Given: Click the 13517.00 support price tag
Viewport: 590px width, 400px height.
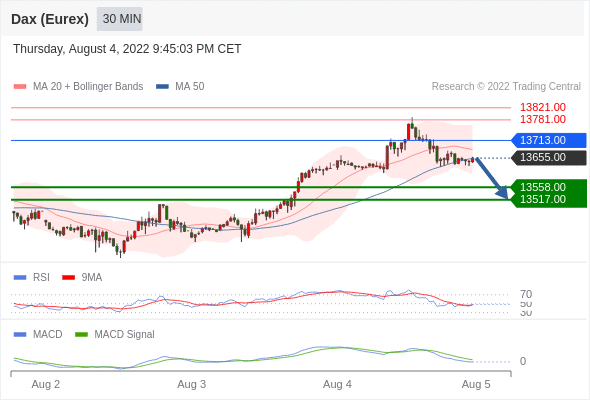Looking at the screenshot, I should pos(548,200).
